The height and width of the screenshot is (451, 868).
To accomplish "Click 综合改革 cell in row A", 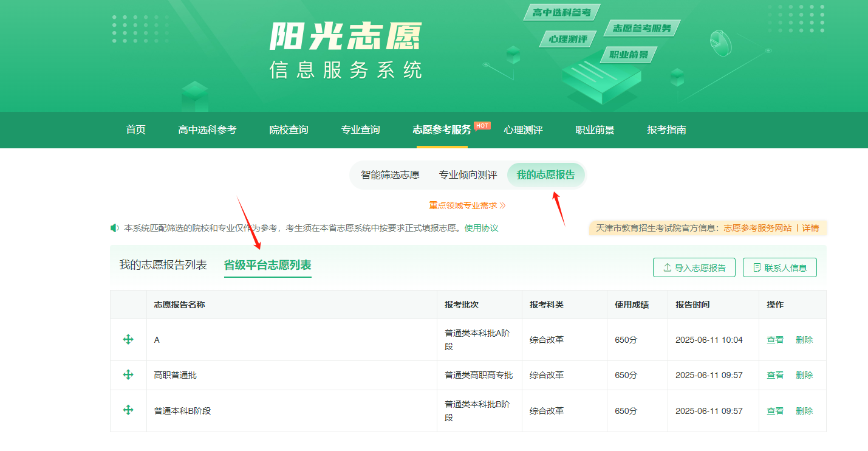I will [547, 340].
